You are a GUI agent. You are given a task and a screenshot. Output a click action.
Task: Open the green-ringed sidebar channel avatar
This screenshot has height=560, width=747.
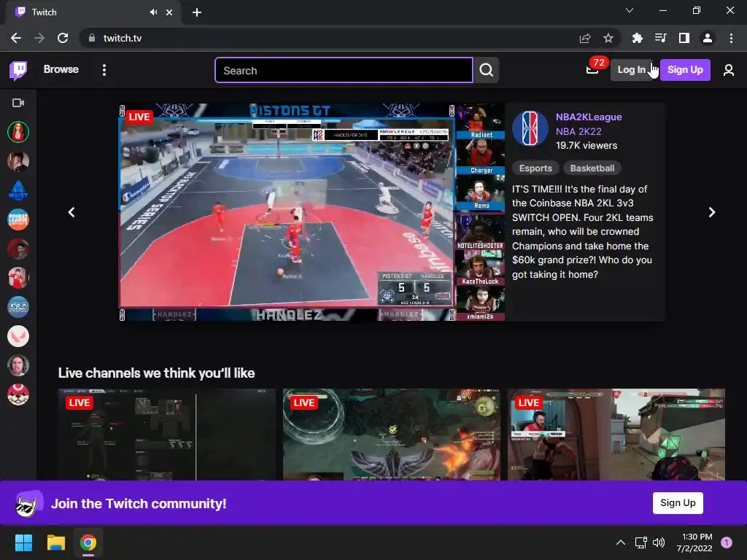click(x=18, y=132)
